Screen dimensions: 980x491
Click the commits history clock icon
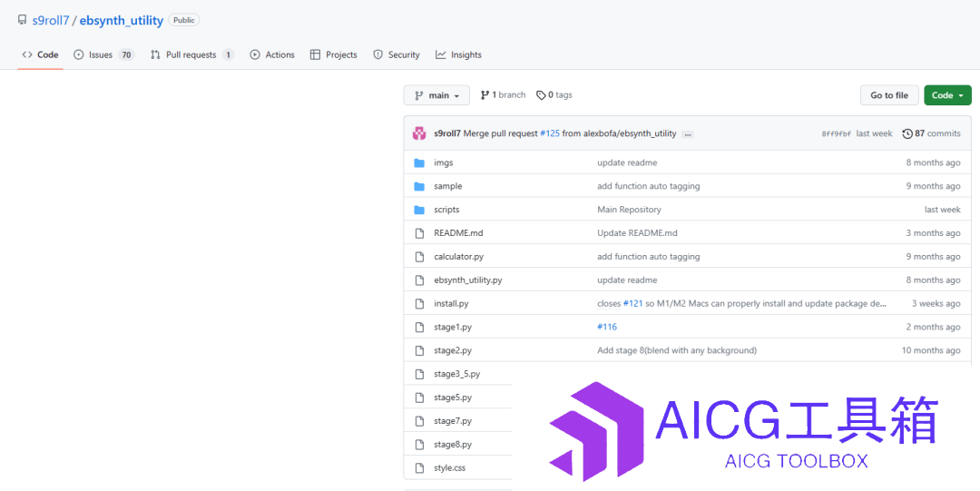(x=907, y=133)
